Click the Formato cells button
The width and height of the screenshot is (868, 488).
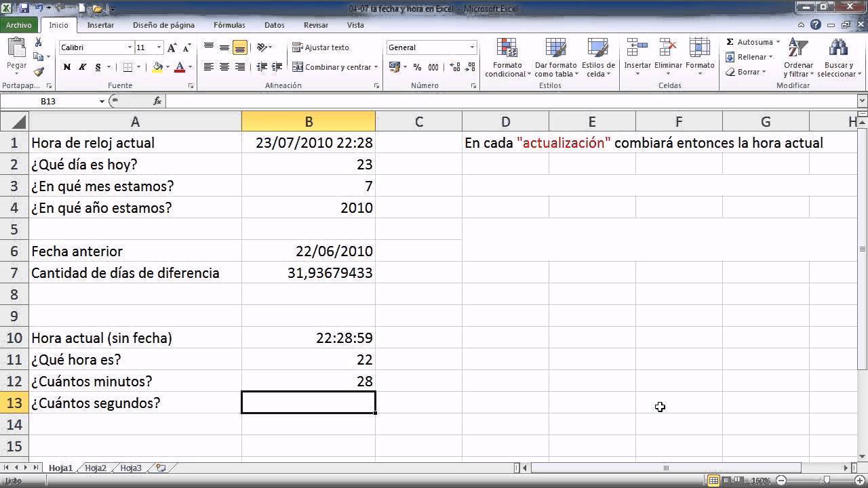click(700, 58)
